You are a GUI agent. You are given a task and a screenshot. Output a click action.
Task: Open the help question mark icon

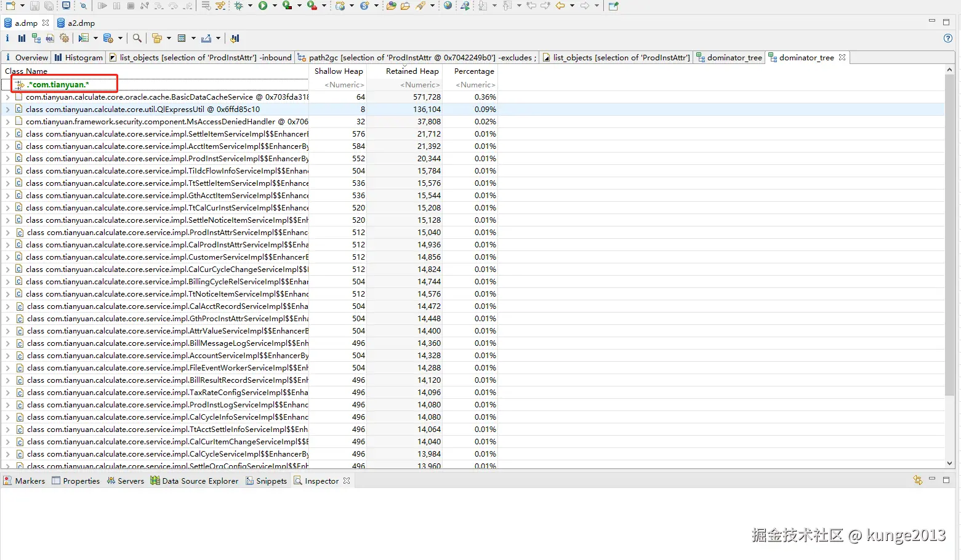click(x=948, y=38)
